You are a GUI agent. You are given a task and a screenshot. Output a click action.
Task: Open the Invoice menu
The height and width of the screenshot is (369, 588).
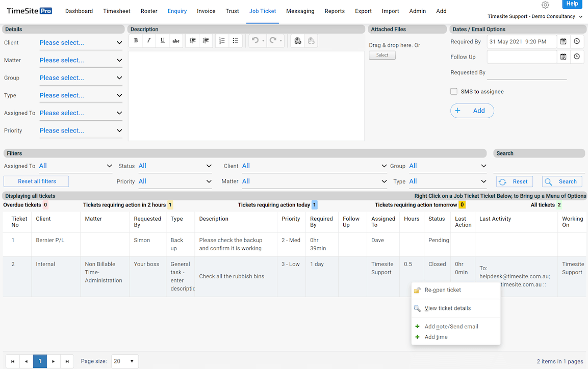(206, 11)
